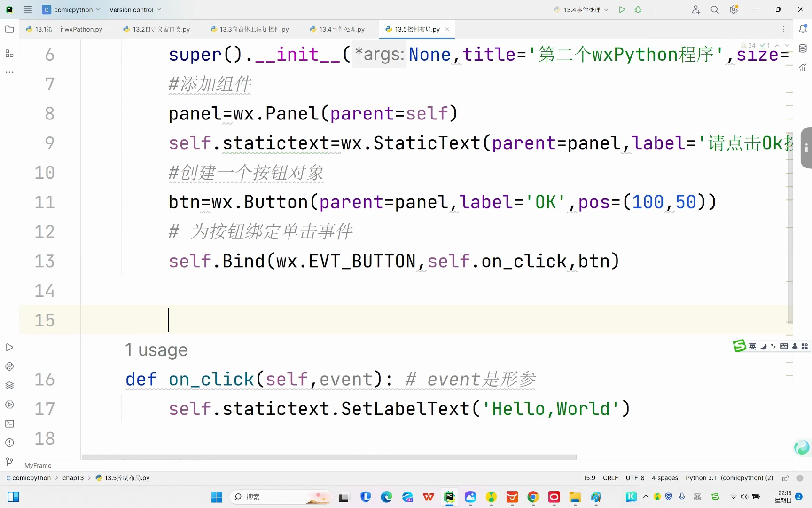Open IDE settings gear icon
812x508 pixels.
(x=734, y=9)
